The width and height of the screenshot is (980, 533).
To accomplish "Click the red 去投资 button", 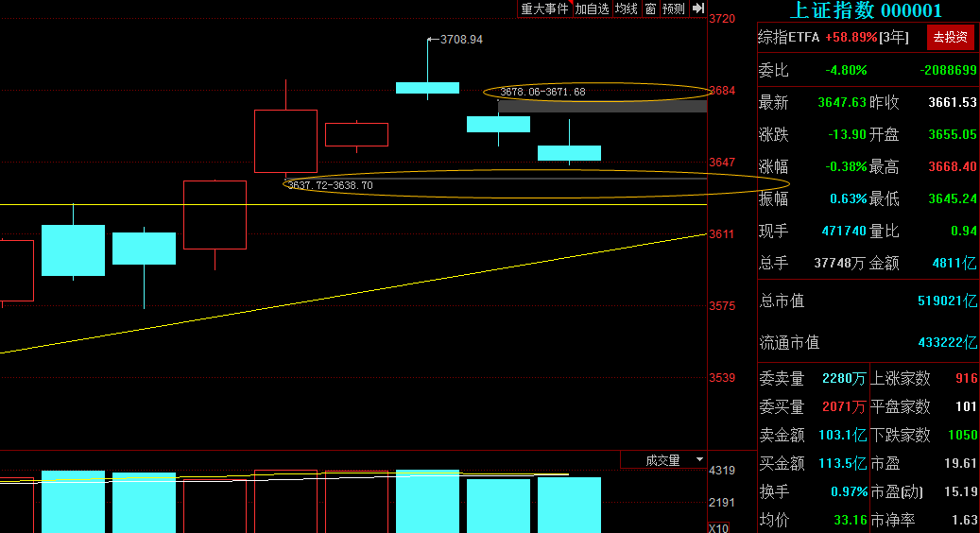I will [950, 38].
